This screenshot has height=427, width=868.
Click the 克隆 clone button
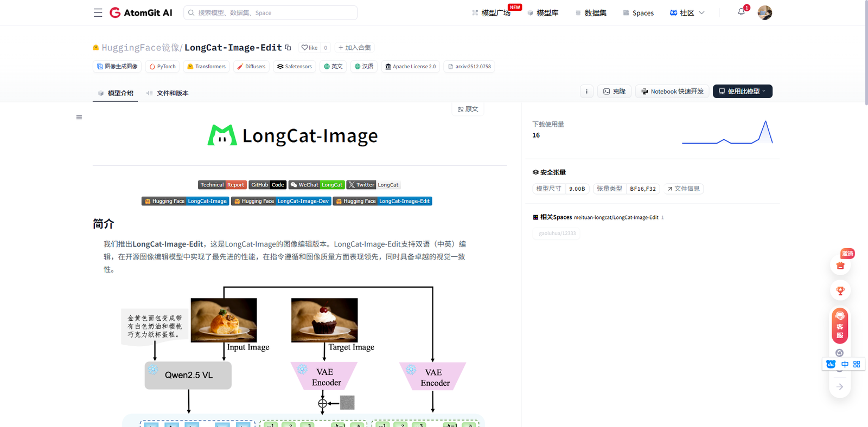(614, 92)
